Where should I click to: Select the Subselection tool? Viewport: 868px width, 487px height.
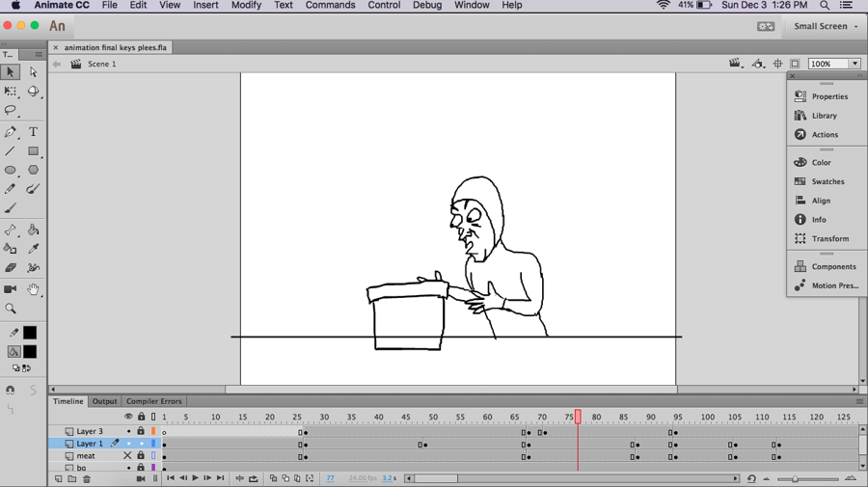pos(33,72)
